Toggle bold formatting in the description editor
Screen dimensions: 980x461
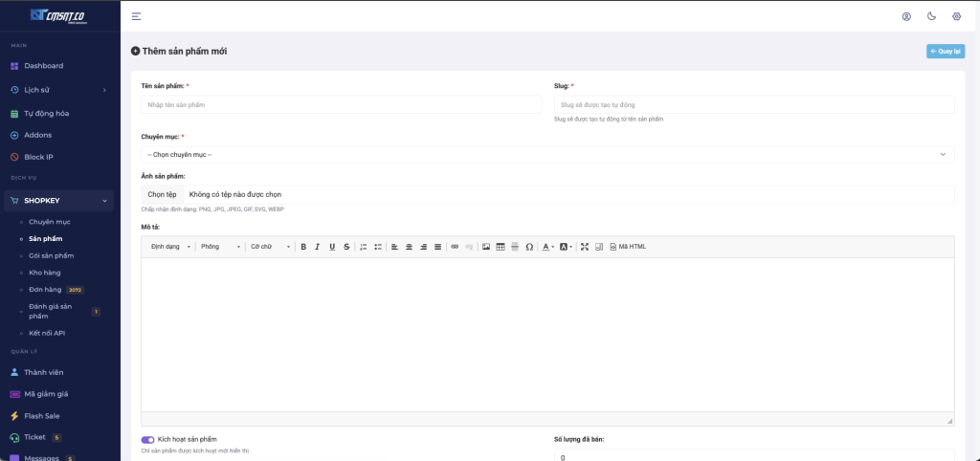click(303, 247)
